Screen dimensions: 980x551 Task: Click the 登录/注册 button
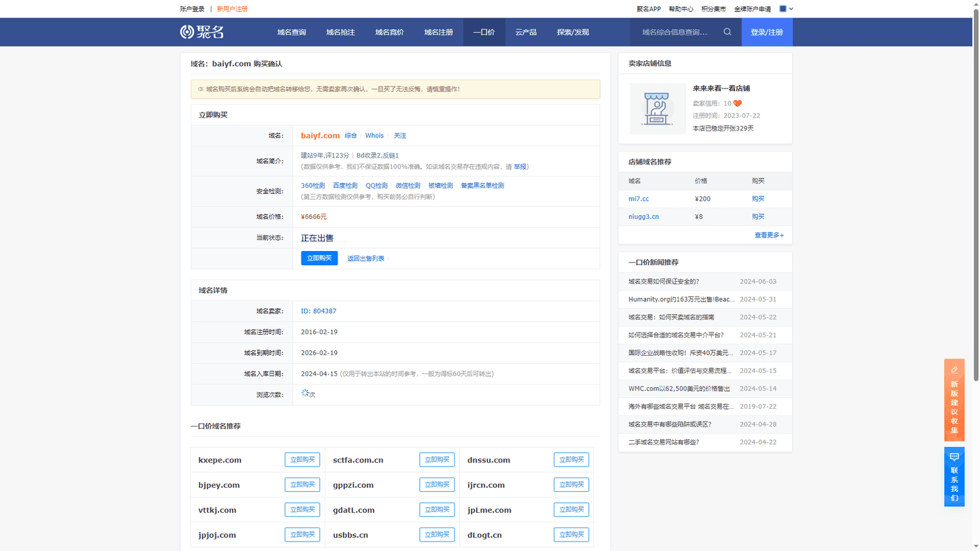[767, 32]
